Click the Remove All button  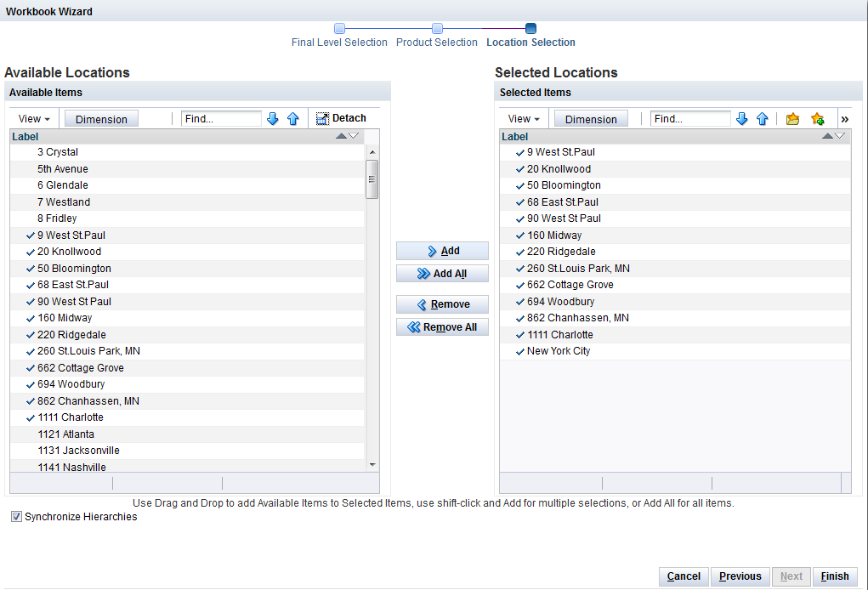click(442, 327)
